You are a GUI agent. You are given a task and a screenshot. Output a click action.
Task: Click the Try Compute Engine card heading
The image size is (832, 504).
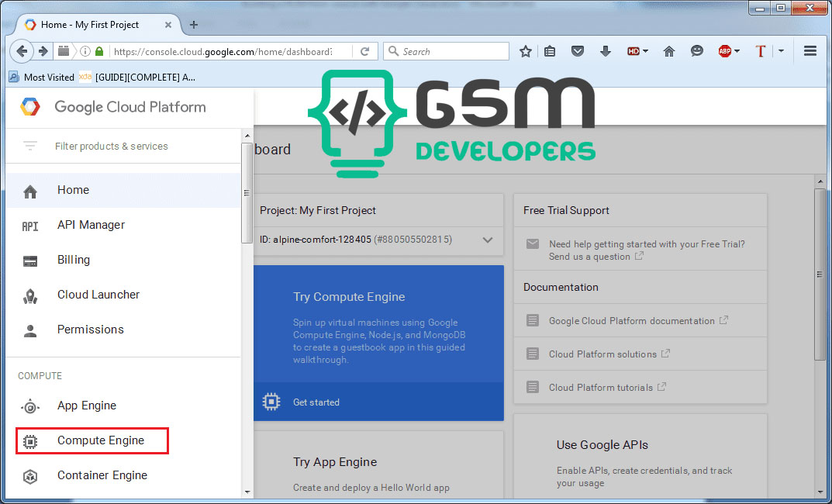coord(349,297)
